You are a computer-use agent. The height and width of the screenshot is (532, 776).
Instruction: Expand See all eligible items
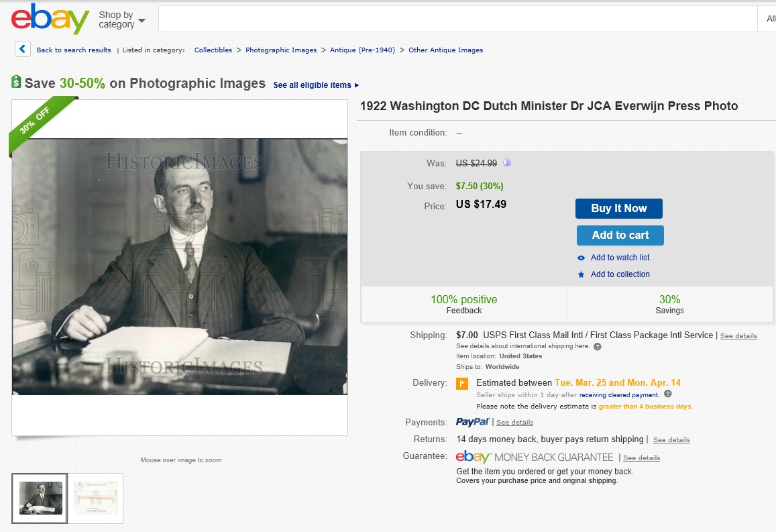point(316,85)
